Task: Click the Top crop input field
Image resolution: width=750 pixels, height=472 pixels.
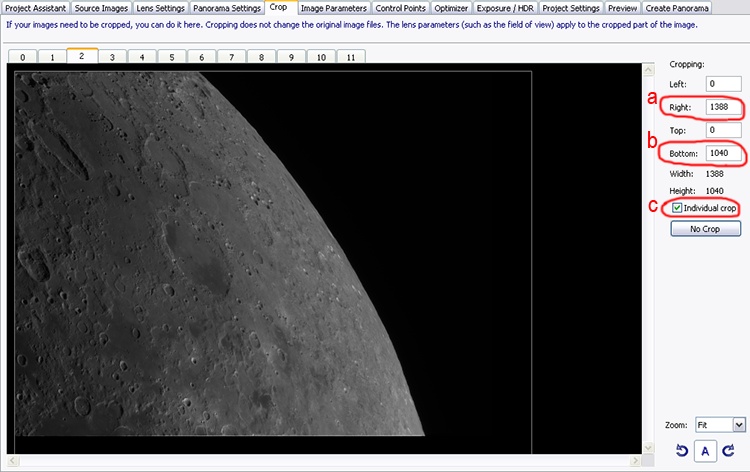Action: (722, 130)
